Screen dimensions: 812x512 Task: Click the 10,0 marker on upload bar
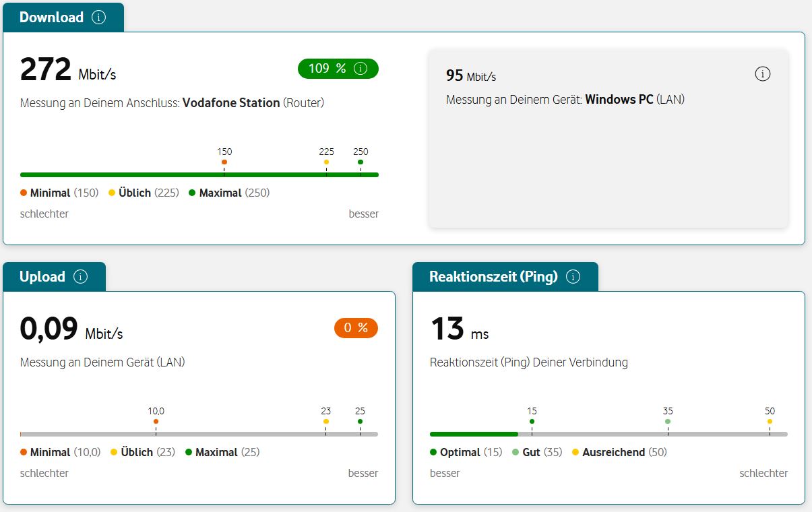tap(156, 421)
